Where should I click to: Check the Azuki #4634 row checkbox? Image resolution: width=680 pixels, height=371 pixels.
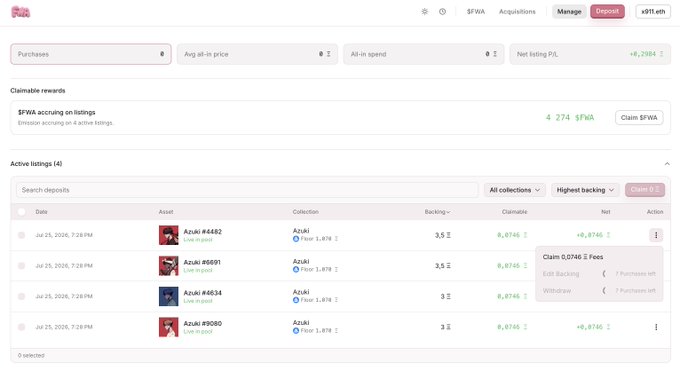pyautogui.click(x=21, y=296)
